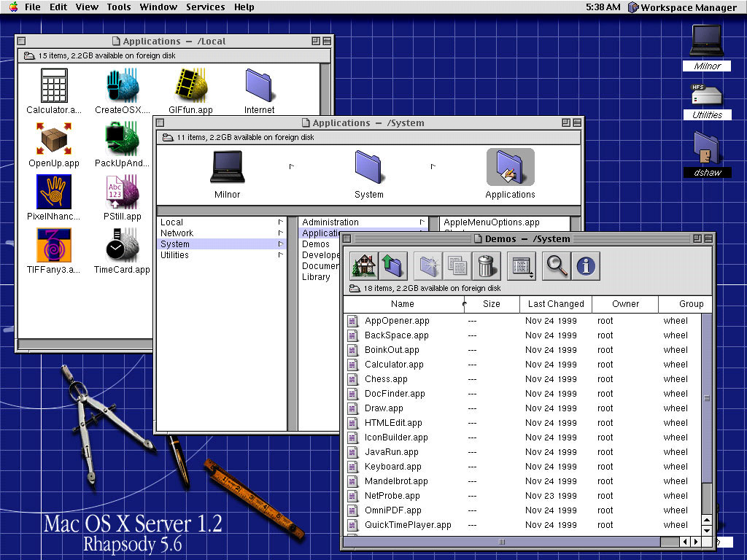The width and height of the screenshot is (747, 560).
Task: Open the view options popup in Demos toolbar
Action: coord(522,265)
